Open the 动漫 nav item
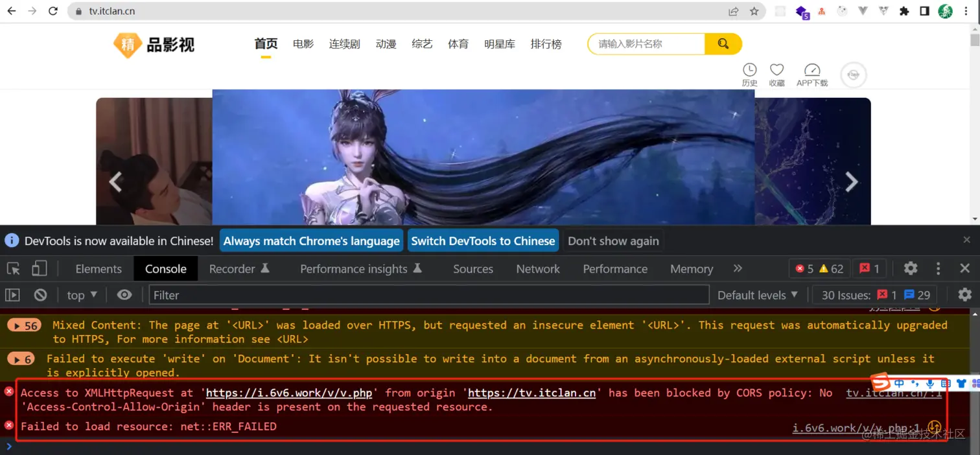The height and width of the screenshot is (455, 980). (x=386, y=44)
